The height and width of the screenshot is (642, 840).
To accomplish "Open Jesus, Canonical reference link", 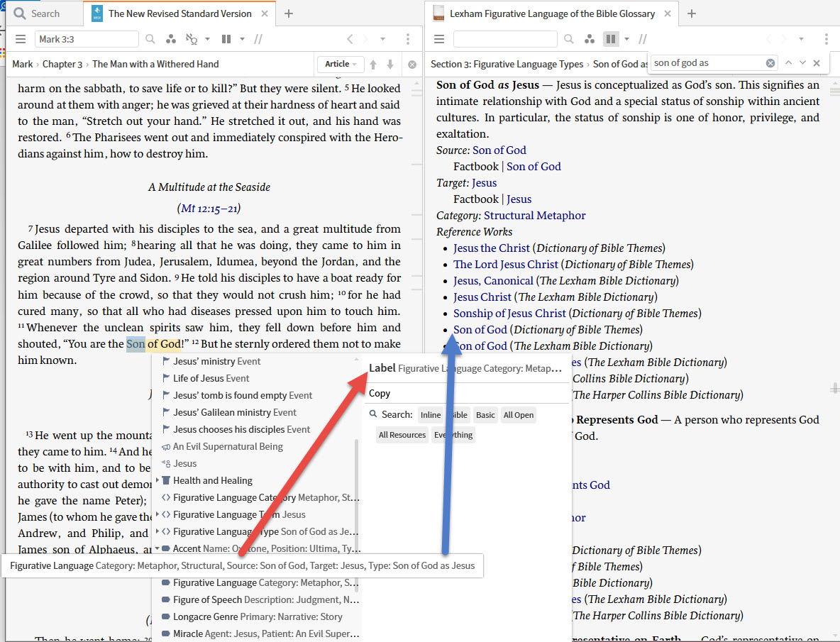I will pos(493,281).
